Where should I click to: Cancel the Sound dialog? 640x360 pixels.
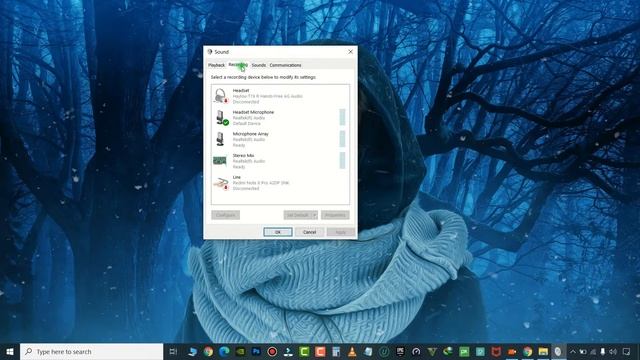coord(309,232)
